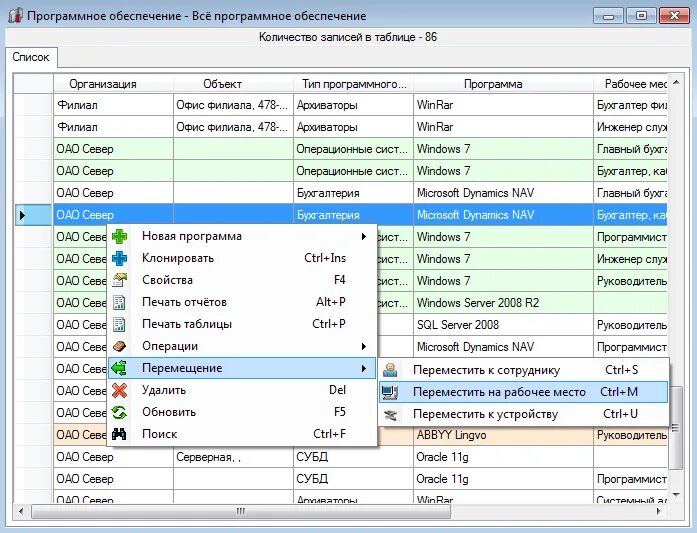Viewport: 697px width, 533px height.
Task: Click the Тип программного column header
Action: (353, 84)
